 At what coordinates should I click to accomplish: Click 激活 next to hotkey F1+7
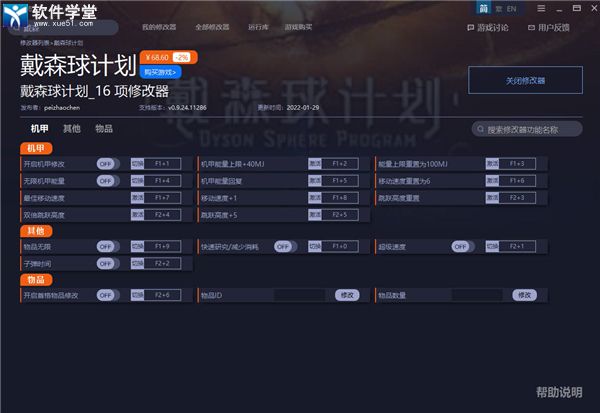137,198
